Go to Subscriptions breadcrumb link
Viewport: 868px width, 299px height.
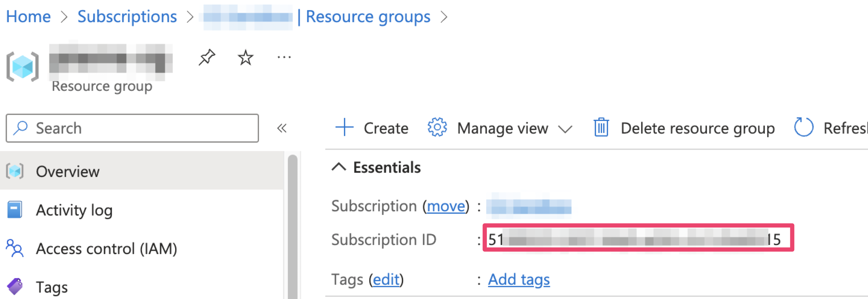tap(127, 16)
